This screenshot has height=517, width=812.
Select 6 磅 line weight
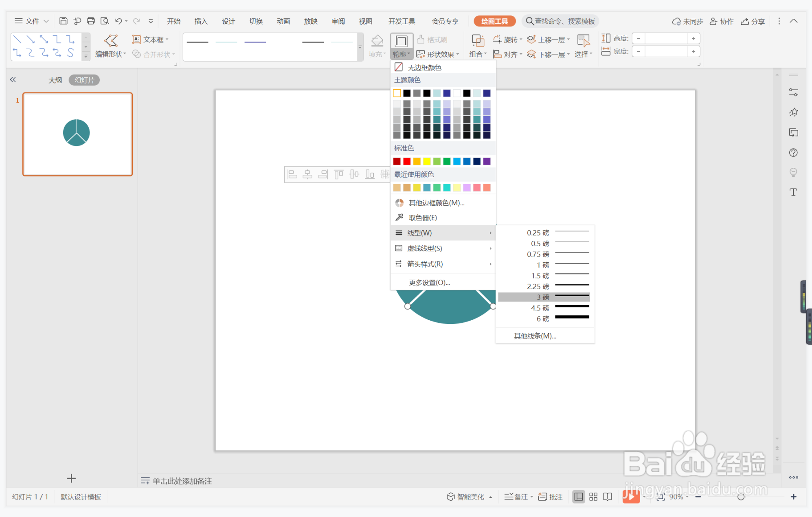[544, 319]
